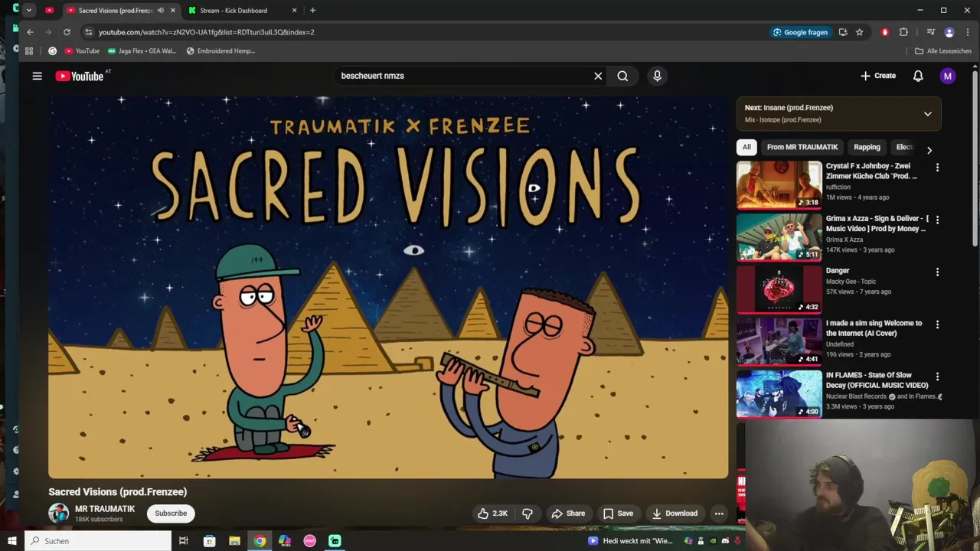The width and height of the screenshot is (980, 551).
Task: Run search with magnifier button
Action: 622,76
